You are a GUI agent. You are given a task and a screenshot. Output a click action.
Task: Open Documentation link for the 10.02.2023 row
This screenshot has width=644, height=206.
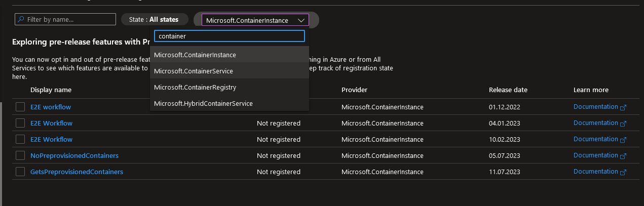tap(596, 139)
